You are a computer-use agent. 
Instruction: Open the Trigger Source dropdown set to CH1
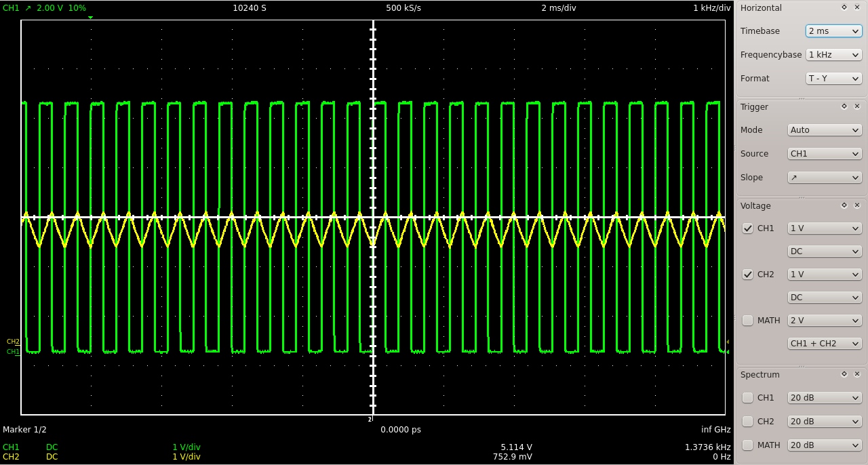click(x=824, y=154)
